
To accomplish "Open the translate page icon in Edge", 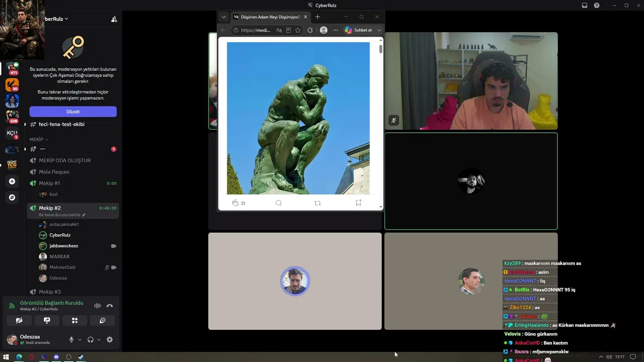I will point(279,30).
